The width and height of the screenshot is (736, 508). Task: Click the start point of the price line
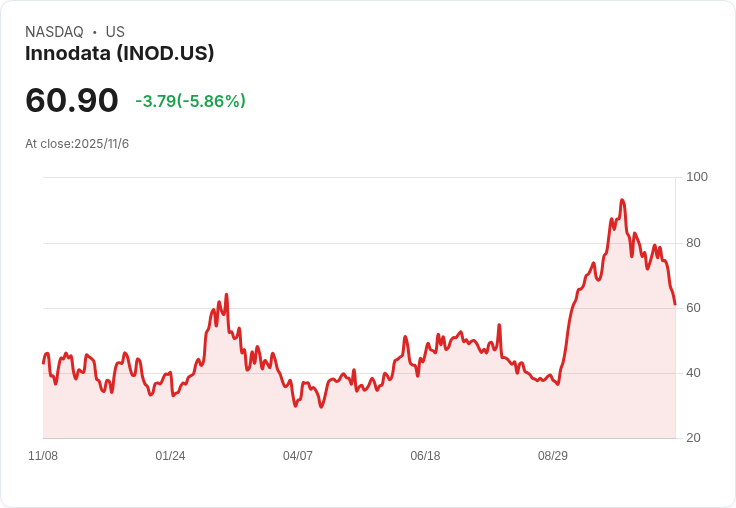pyautogui.click(x=44, y=363)
